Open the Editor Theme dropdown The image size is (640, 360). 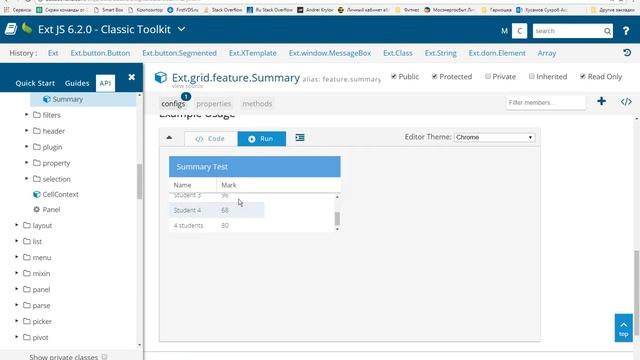tap(494, 137)
